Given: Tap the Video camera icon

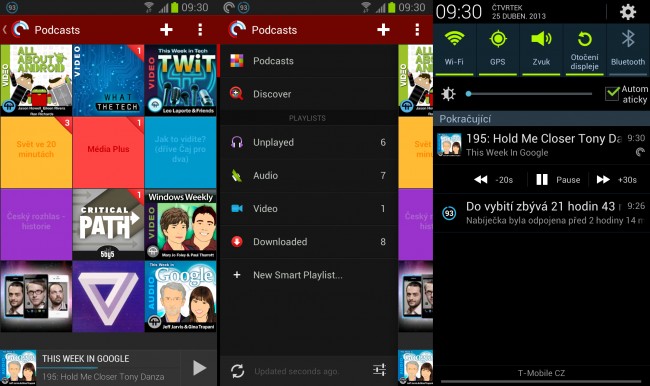Looking at the screenshot, I should tap(237, 208).
